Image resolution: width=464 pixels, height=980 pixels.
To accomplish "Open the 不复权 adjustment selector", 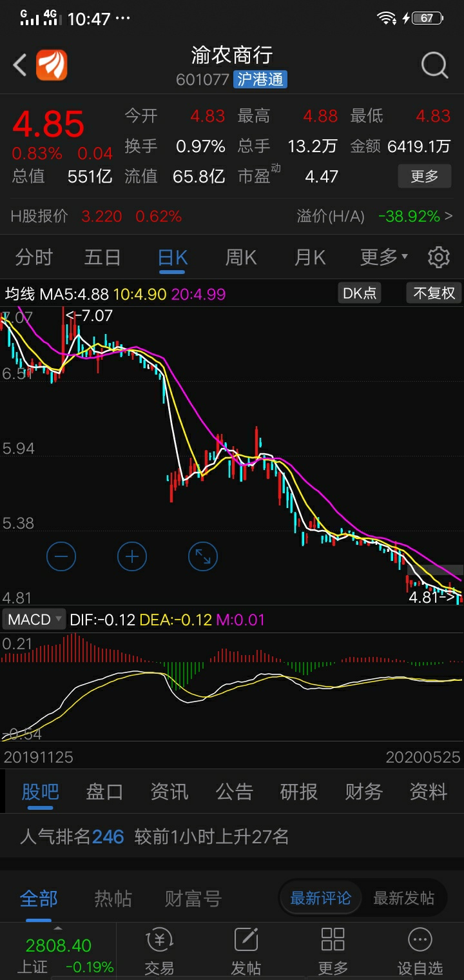I will tap(434, 293).
